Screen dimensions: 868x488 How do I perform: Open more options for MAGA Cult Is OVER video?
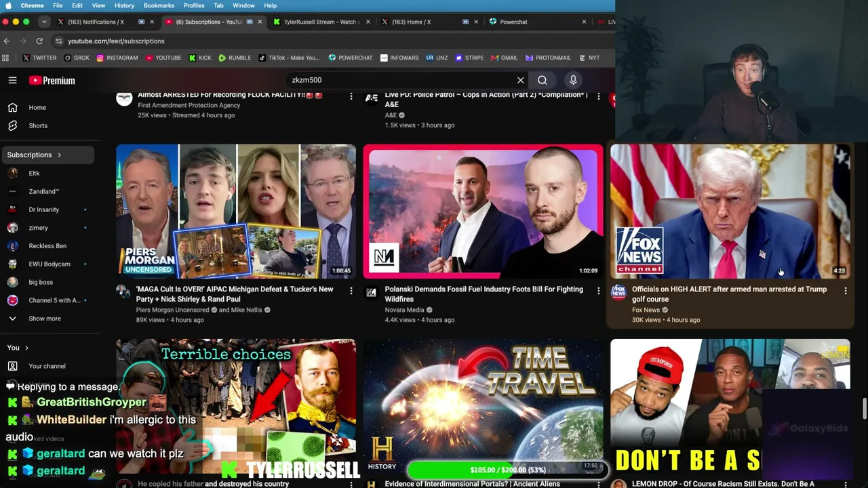click(x=351, y=291)
